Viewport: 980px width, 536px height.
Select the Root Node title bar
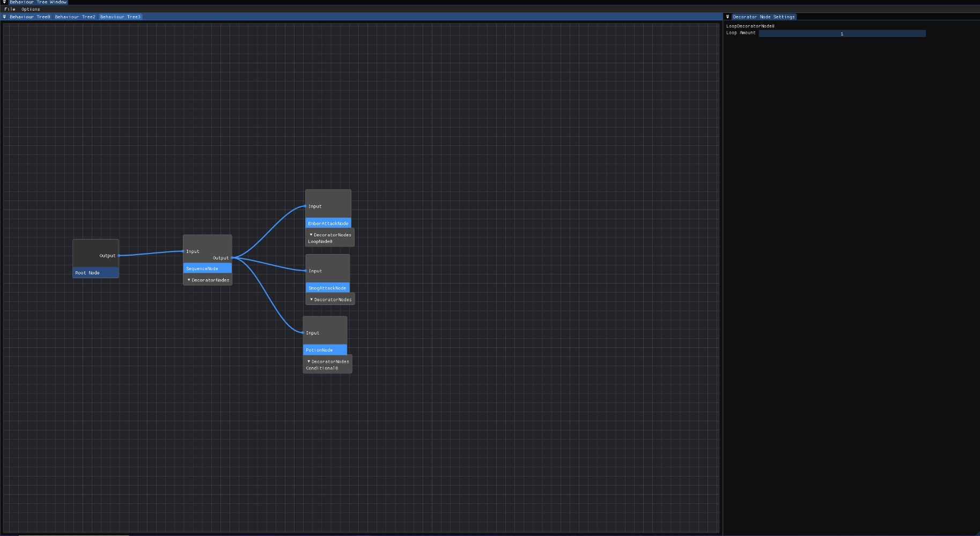[95, 273]
